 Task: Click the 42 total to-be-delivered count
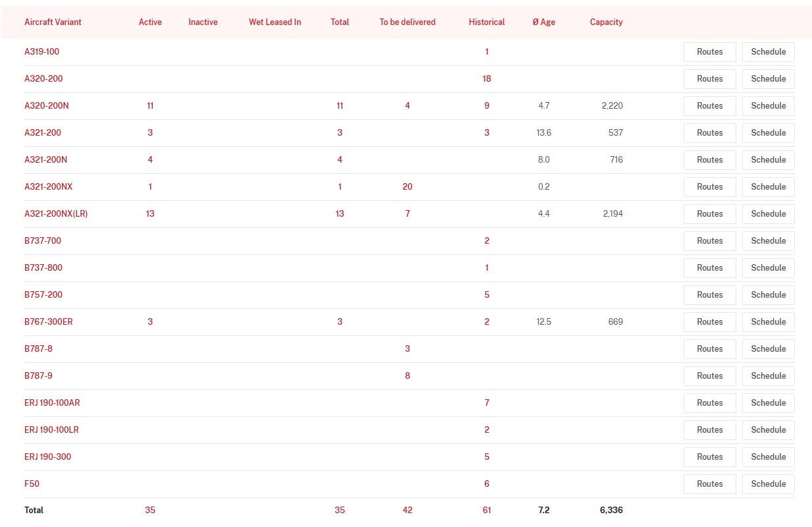point(408,510)
